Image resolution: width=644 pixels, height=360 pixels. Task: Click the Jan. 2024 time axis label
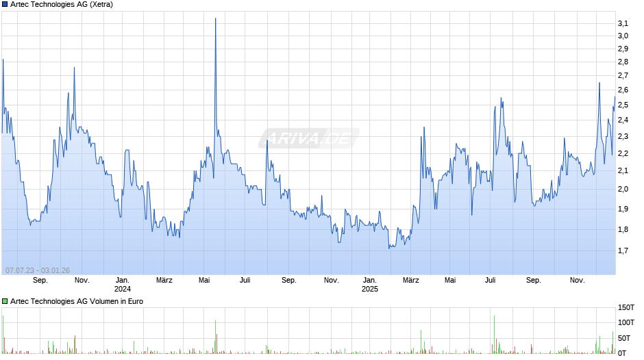(x=123, y=285)
